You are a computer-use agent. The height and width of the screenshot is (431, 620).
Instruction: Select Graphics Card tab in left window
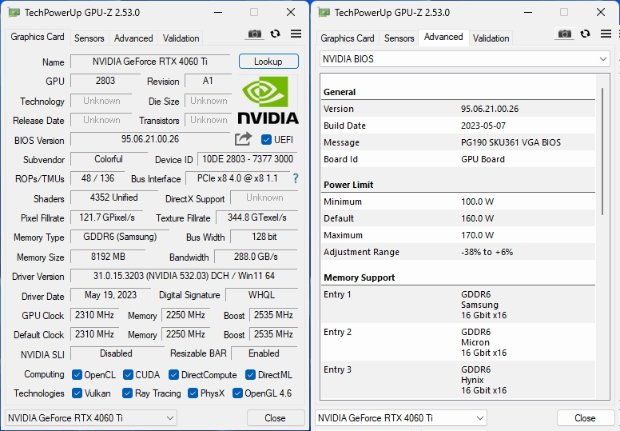click(x=38, y=37)
